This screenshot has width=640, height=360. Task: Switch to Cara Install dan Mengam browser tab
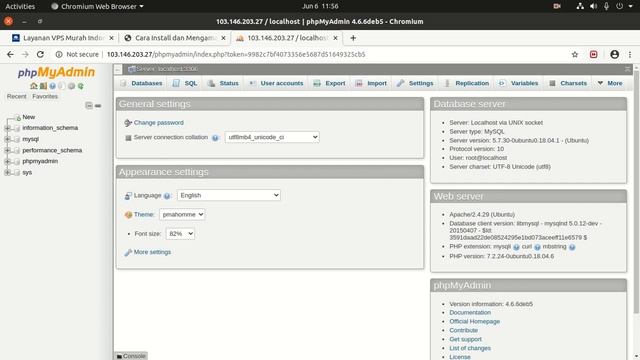point(175,38)
